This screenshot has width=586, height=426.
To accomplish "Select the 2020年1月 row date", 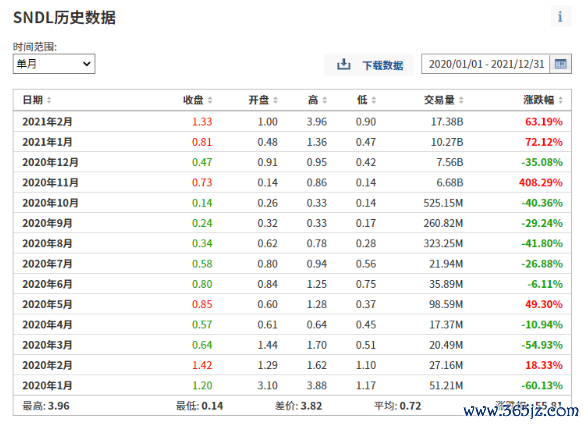I will (47, 385).
